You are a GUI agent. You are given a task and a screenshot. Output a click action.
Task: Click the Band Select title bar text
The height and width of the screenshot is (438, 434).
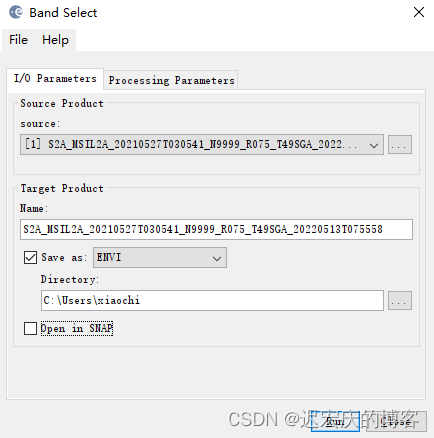[63, 13]
